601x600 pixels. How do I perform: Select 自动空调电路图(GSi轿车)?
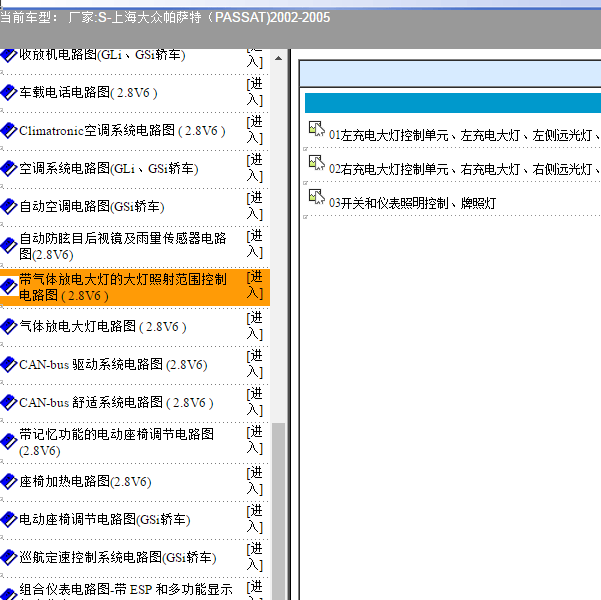[92, 206]
